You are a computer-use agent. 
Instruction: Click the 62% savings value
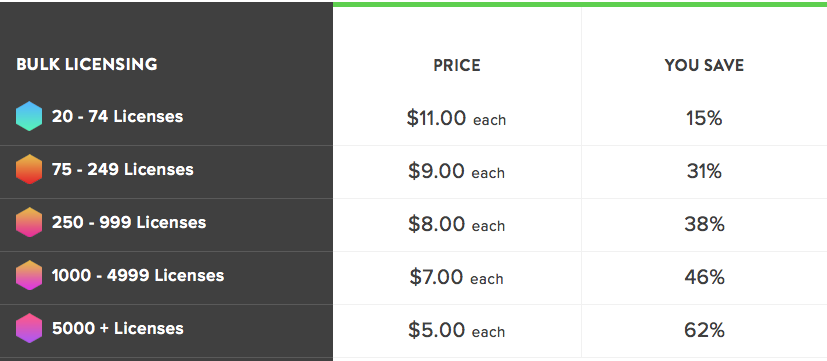click(704, 330)
